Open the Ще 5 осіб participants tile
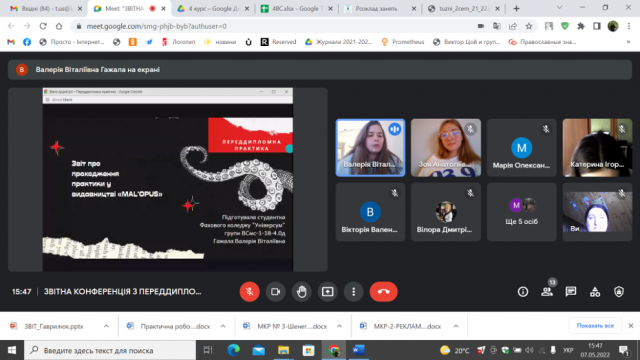Screen dimensions: 640x360 point(522,212)
